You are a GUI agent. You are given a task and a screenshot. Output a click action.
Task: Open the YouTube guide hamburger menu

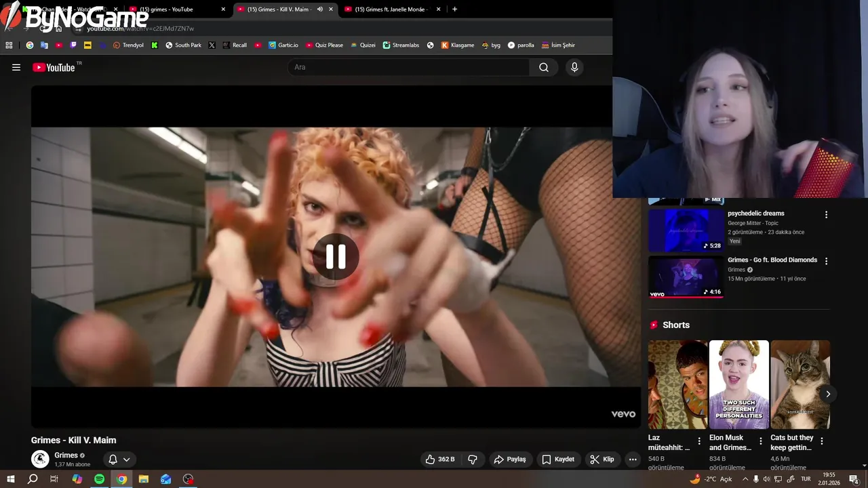(16, 67)
